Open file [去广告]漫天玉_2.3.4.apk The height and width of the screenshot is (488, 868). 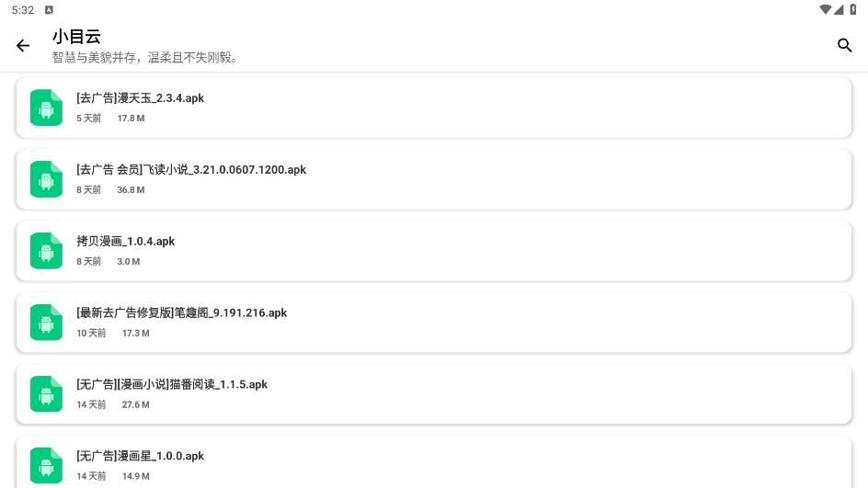(141, 98)
